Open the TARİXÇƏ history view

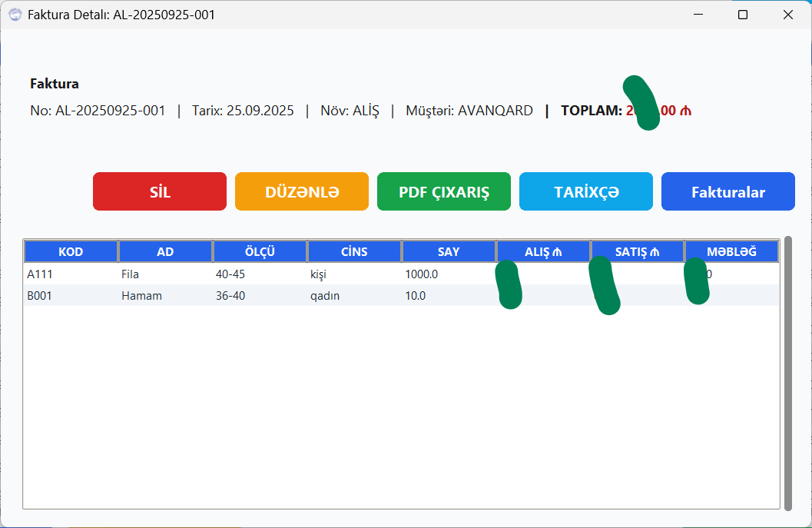[585, 191]
